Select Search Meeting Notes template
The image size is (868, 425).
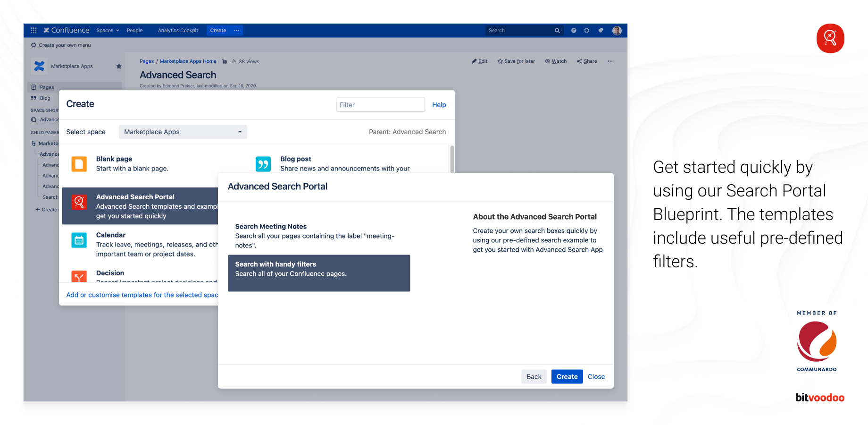[x=319, y=236]
